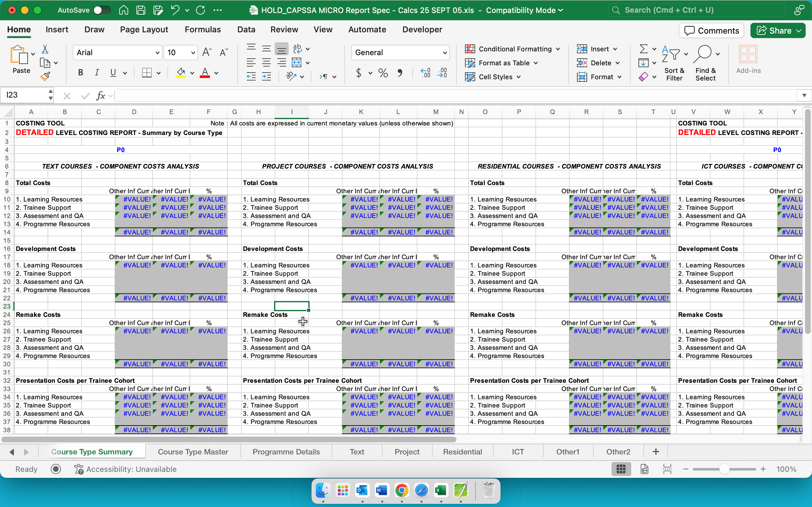The height and width of the screenshot is (507, 812).
Task: Switch to Page Layout view in status bar
Action: click(x=644, y=469)
